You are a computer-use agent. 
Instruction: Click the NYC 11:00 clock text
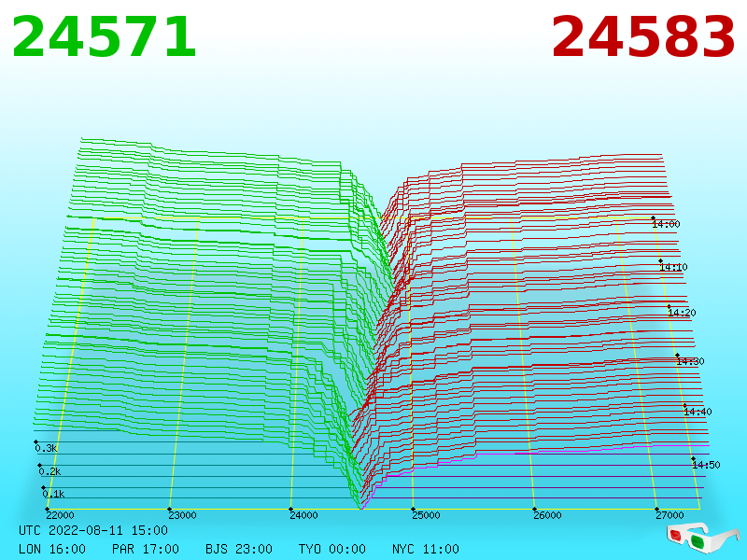(426, 549)
